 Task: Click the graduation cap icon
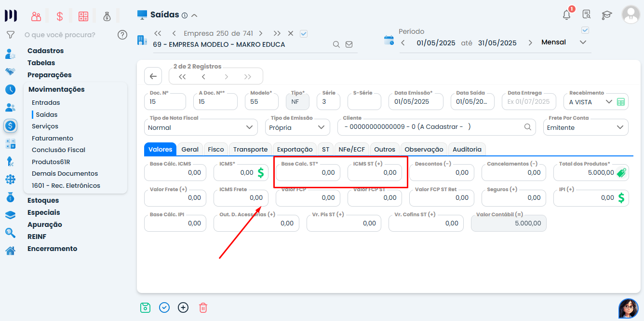pos(606,15)
